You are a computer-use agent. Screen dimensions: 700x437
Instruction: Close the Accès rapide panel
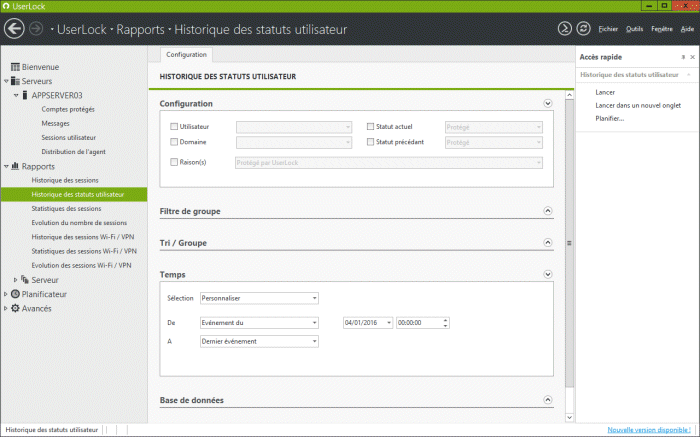click(692, 57)
